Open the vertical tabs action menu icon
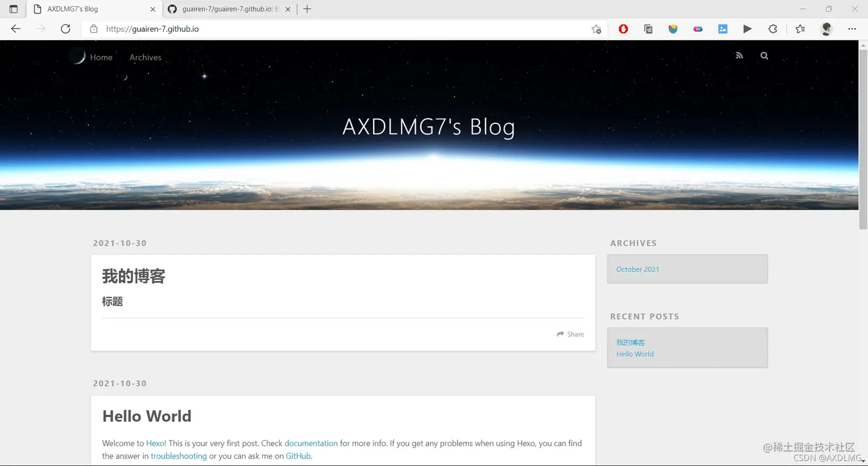Image resolution: width=868 pixels, height=466 pixels. (14, 9)
